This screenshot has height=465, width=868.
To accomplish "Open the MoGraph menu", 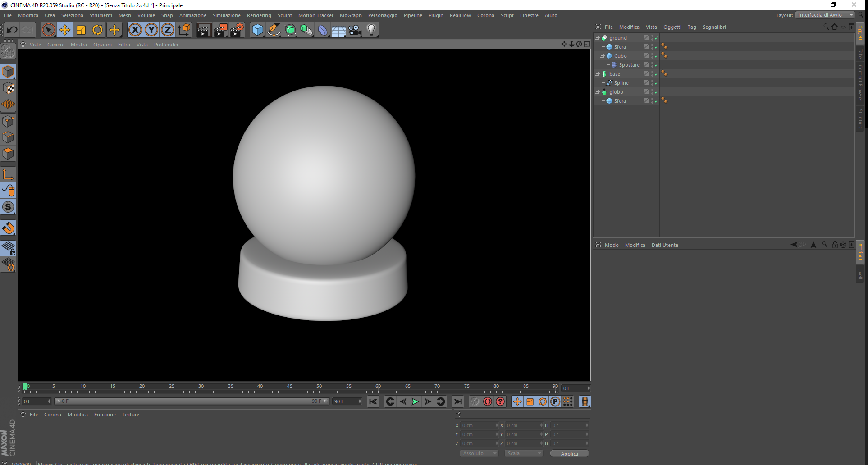I will point(350,15).
